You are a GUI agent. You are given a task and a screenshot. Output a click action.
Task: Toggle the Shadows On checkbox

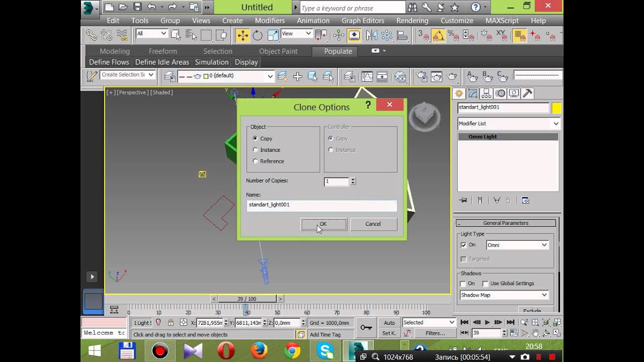pos(463,284)
